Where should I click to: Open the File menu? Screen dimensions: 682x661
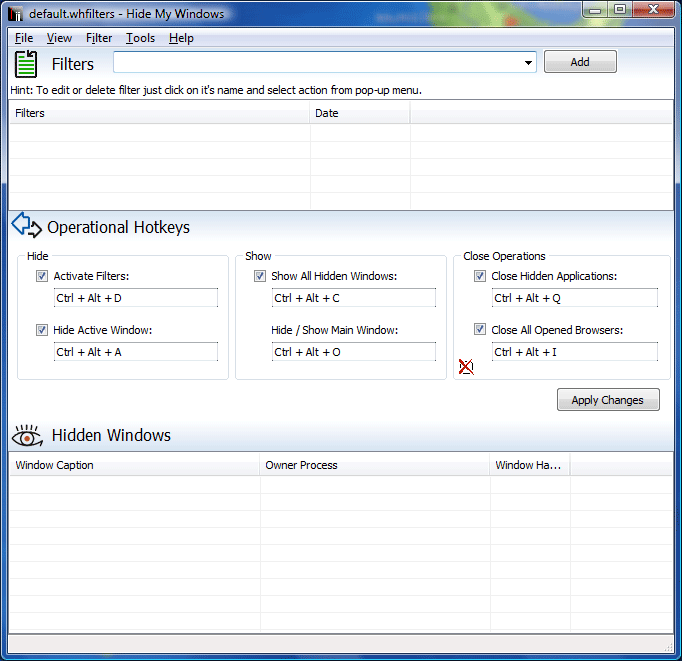coord(24,38)
